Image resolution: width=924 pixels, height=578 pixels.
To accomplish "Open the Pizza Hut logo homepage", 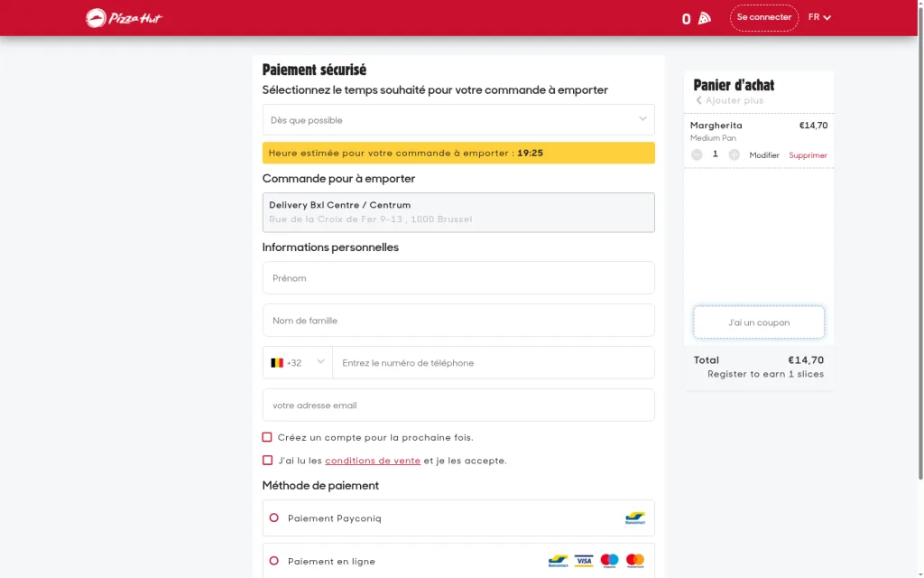I will [x=124, y=18].
